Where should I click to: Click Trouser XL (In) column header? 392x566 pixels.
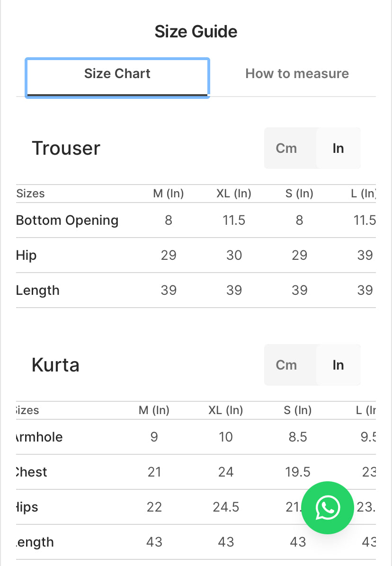click(234, 194)
